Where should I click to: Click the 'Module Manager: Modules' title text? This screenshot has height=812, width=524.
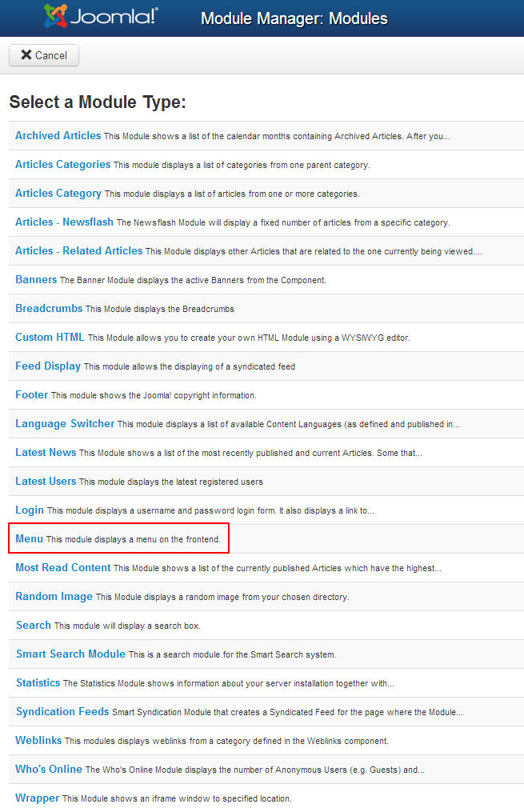294,18
